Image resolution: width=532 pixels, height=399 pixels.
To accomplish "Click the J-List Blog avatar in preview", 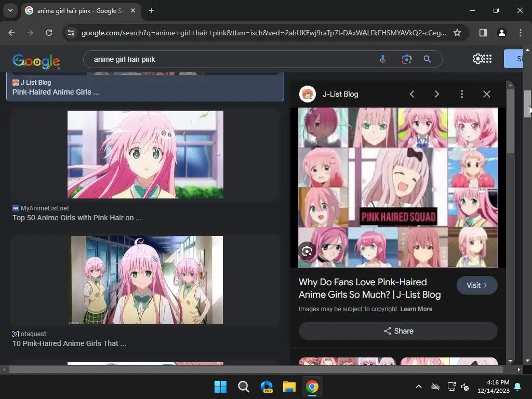I will click(x=308, y=94).
